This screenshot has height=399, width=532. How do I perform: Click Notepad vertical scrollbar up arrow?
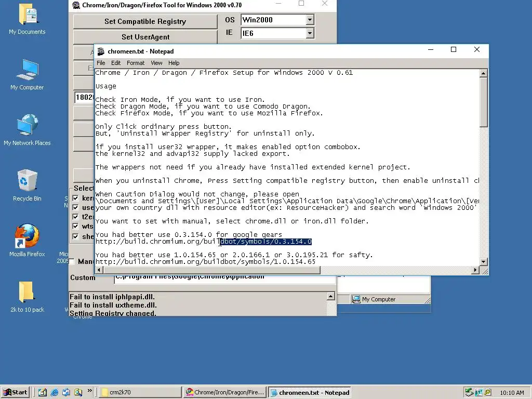(x=484, y=73)
